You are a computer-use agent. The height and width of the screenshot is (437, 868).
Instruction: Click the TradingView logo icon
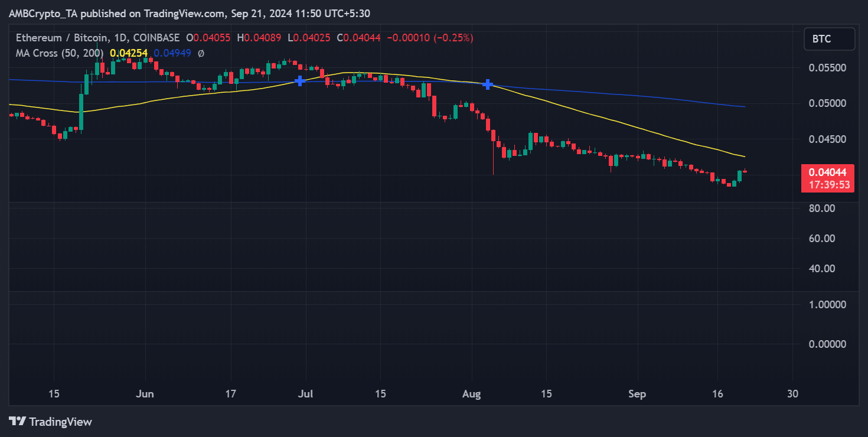click(x=18, y=422)
